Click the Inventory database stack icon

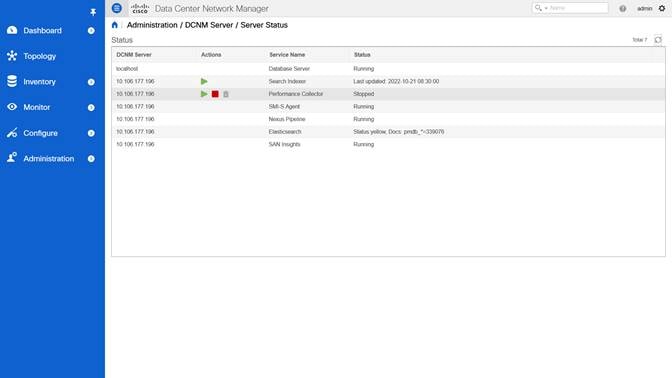pos(12,81)
